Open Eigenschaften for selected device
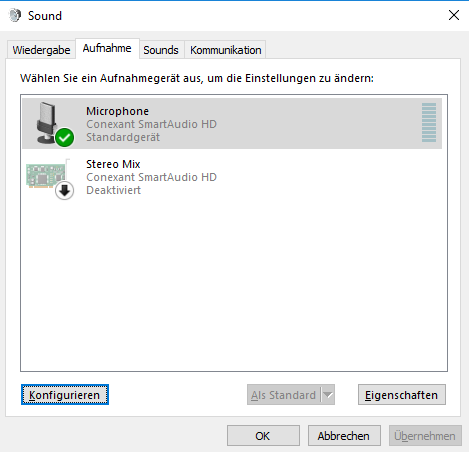Screen dimensions: 469x452 402,395
